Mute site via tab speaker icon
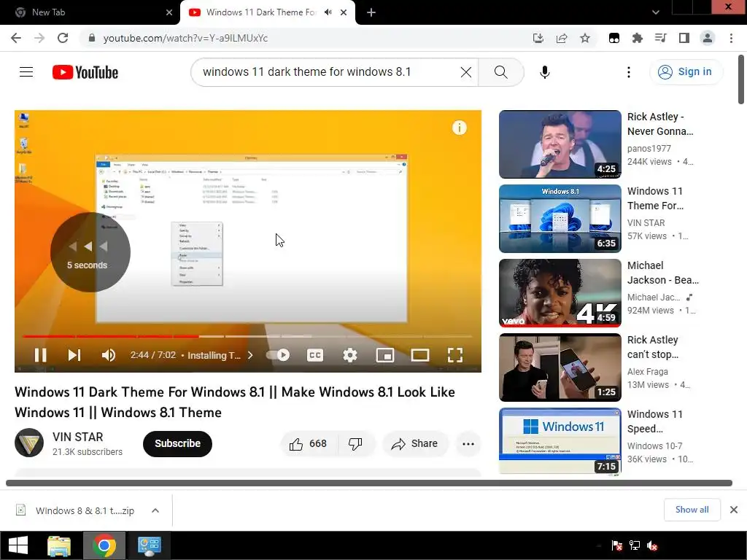 coord(328,12)
